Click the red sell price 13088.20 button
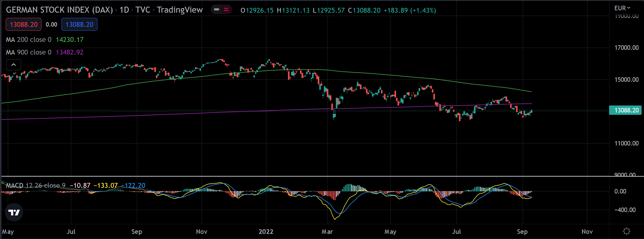 point(23,24)
